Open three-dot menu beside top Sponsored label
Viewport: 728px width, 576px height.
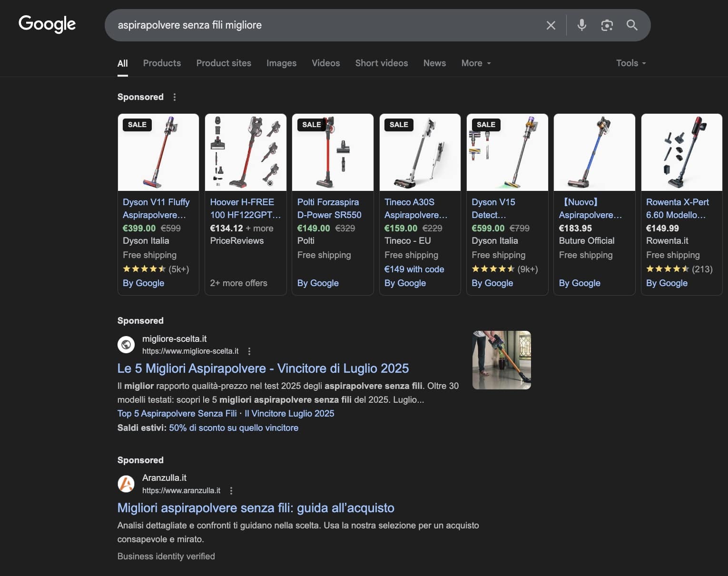coord(175,97)
